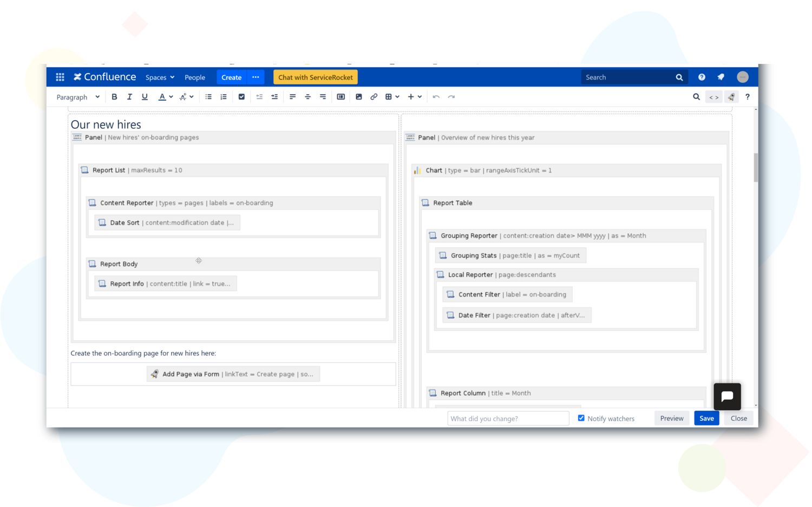Insert an image into the page

(359, 96)
